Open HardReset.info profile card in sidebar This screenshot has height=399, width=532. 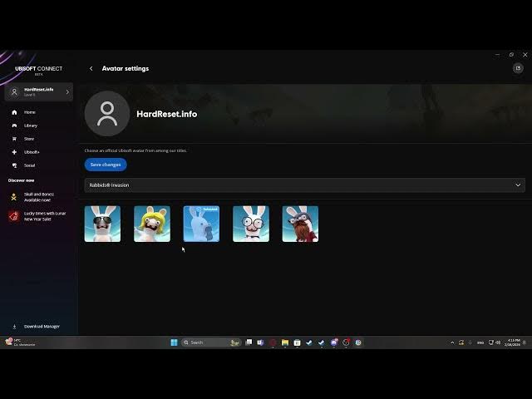tap(39, 92)
